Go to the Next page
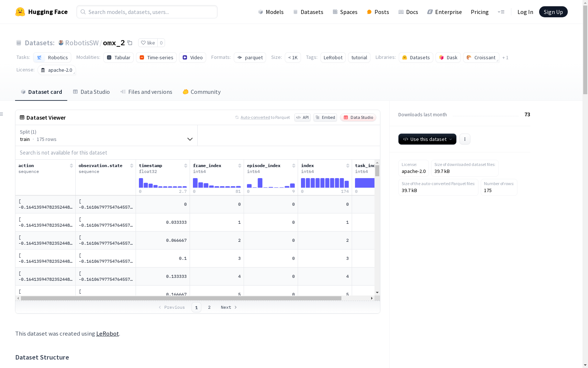 click(229, 307)
